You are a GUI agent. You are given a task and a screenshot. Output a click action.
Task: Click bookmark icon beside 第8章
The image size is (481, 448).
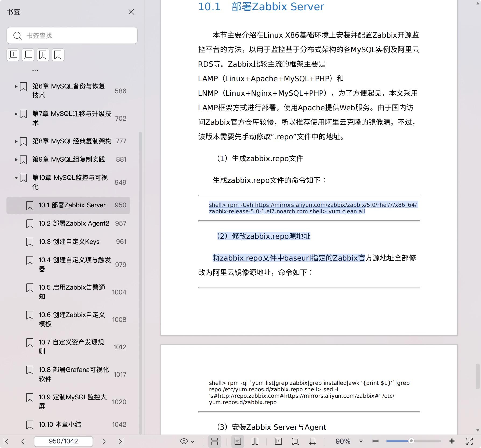[24, 141]
